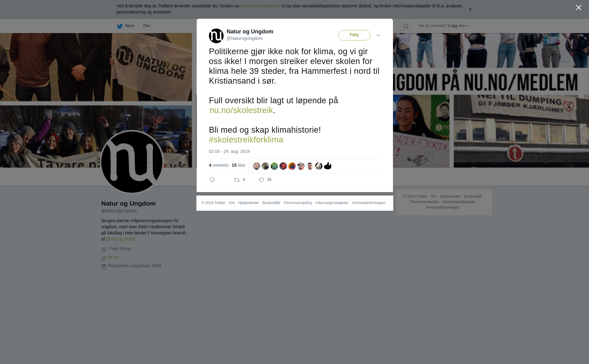Image resolution: width=589 pixels, height=364 pixels.
Task: Expand the tweet options chevron
Action: click(378, 35)
